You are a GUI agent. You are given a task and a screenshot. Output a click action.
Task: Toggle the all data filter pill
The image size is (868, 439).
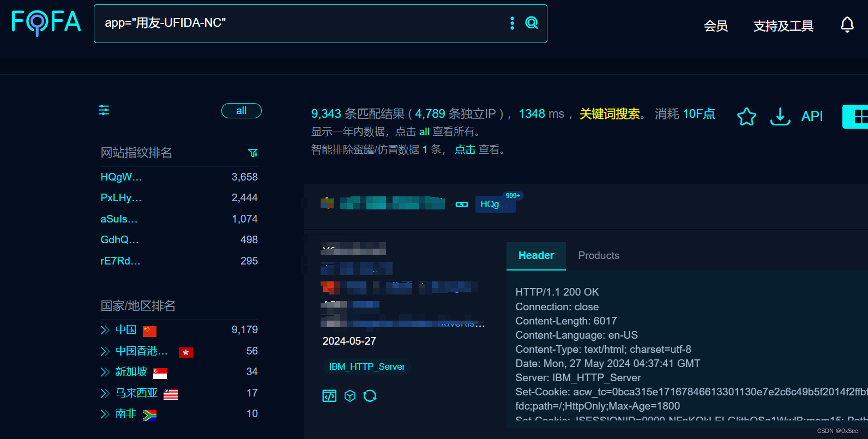tap(242, 111)
